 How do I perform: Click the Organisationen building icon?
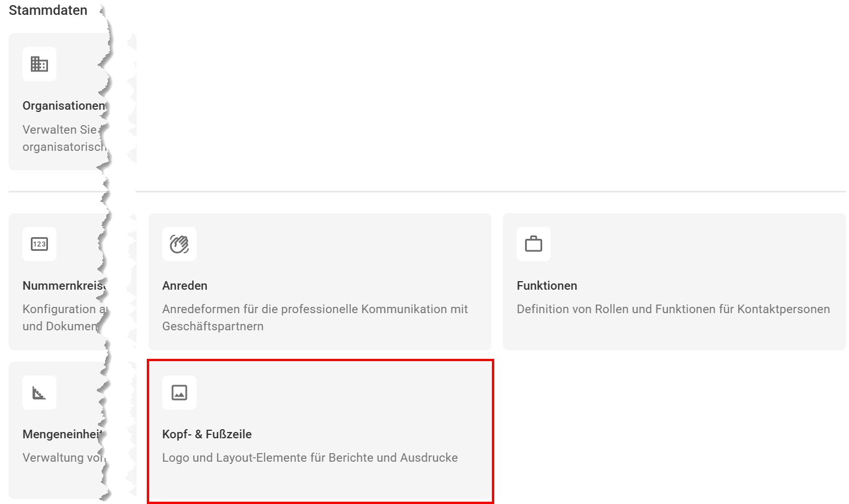click(x=39, y=64)
